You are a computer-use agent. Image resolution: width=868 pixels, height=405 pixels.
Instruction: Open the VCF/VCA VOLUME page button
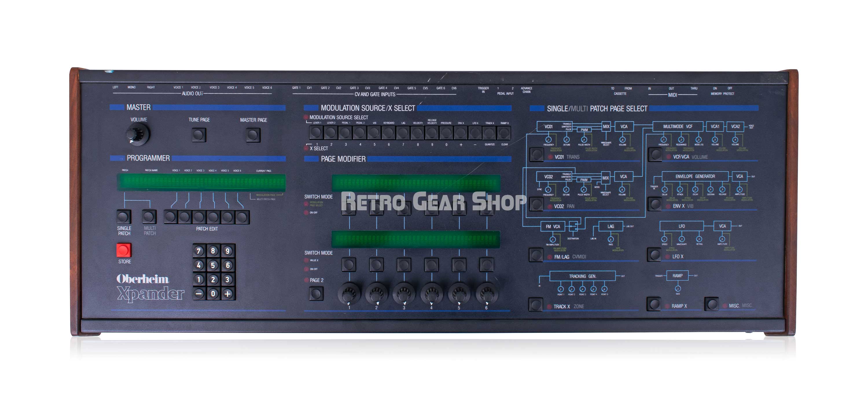(x=655, y=154)
